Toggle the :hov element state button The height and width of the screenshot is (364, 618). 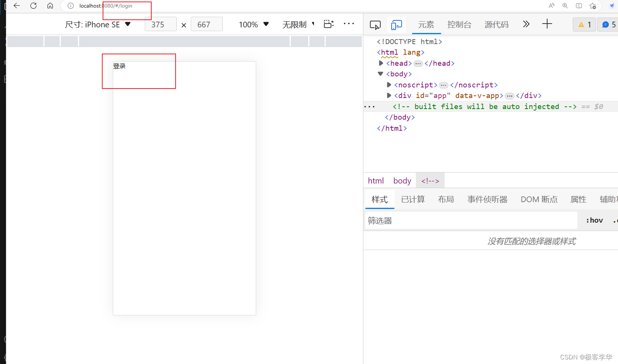tap(594, 220)
